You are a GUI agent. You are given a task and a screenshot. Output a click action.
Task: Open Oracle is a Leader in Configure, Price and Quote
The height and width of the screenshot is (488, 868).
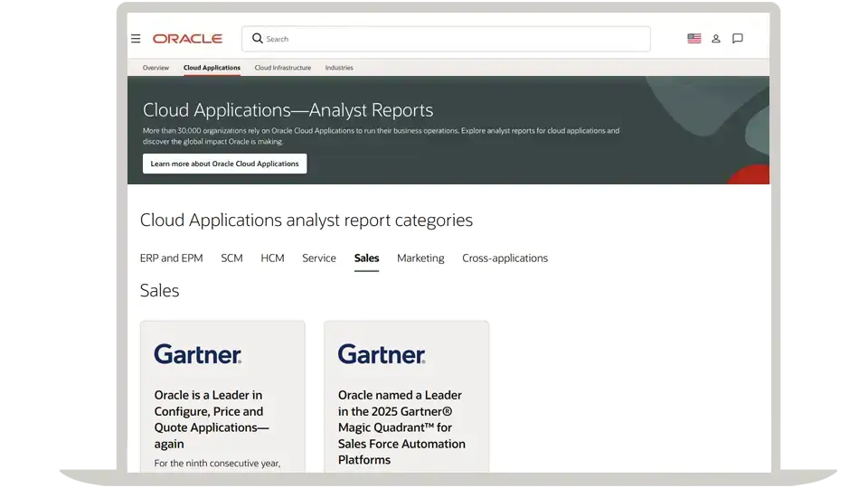point(212,419)
